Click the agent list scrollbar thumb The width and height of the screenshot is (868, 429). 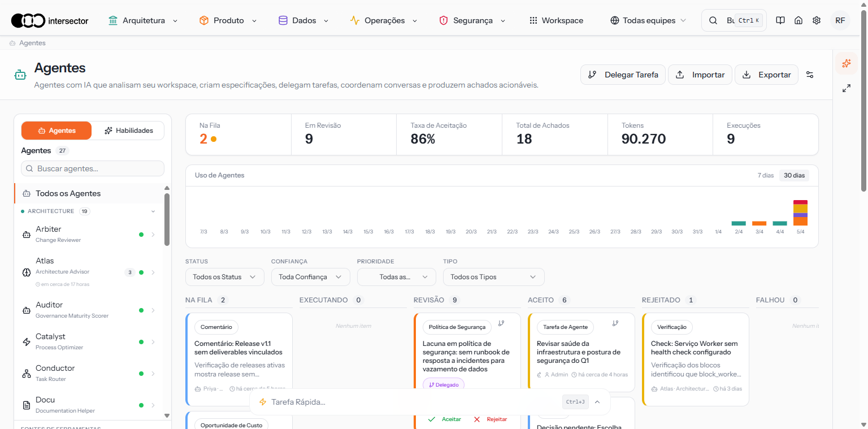(167, 219)
